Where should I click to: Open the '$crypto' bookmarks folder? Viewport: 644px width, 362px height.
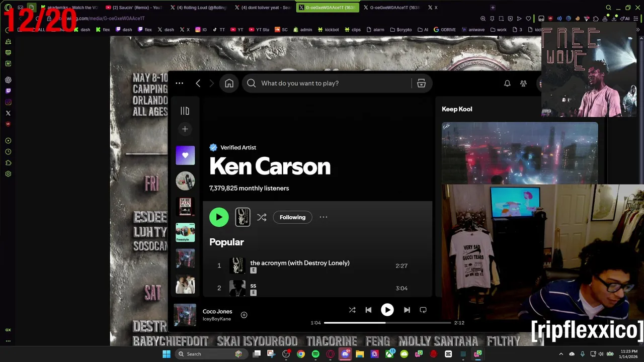click(401, 30)
